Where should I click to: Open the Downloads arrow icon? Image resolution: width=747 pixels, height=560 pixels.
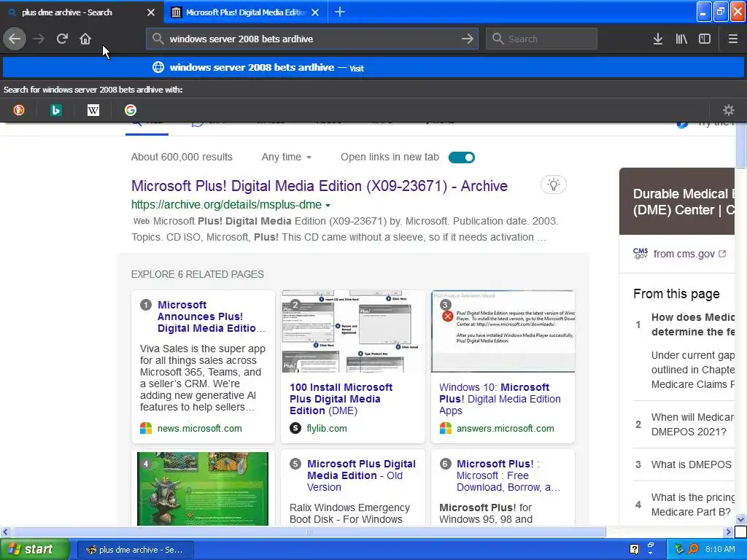pos(658,39)
